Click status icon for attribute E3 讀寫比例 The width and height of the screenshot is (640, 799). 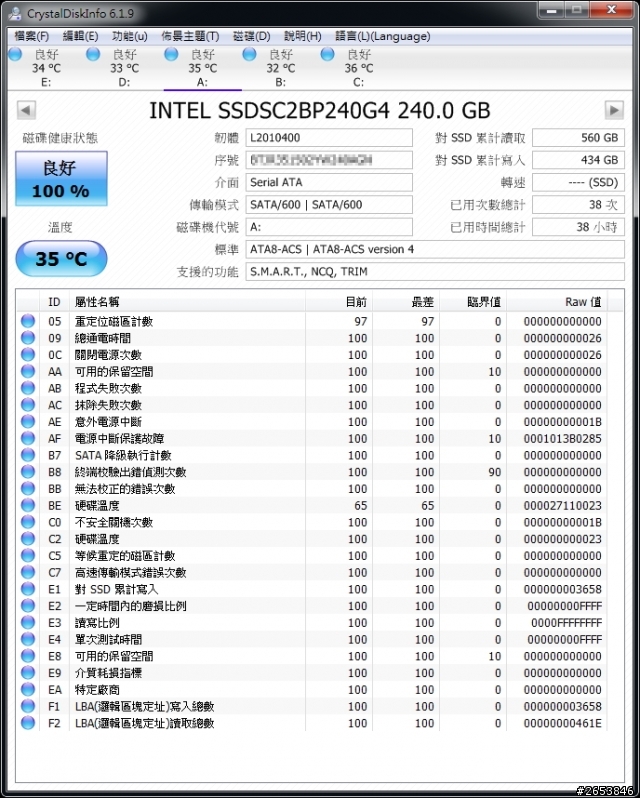28,622
